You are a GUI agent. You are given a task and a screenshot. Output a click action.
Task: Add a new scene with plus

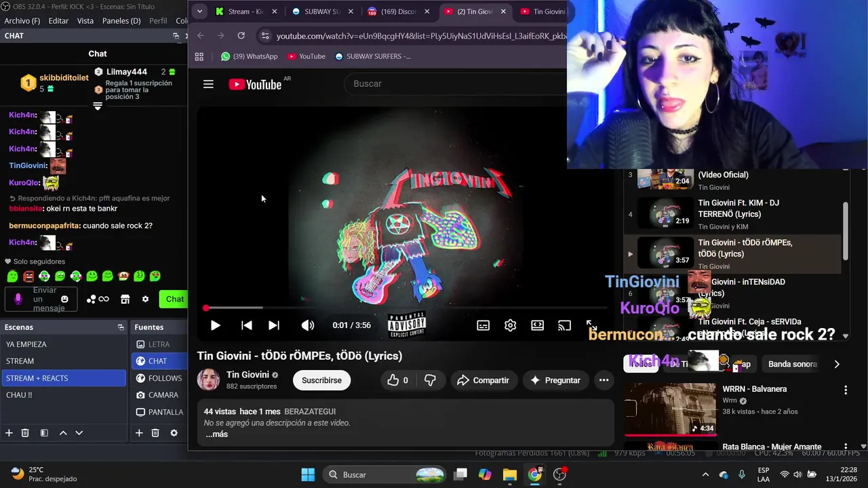click(x=9, y=433)
